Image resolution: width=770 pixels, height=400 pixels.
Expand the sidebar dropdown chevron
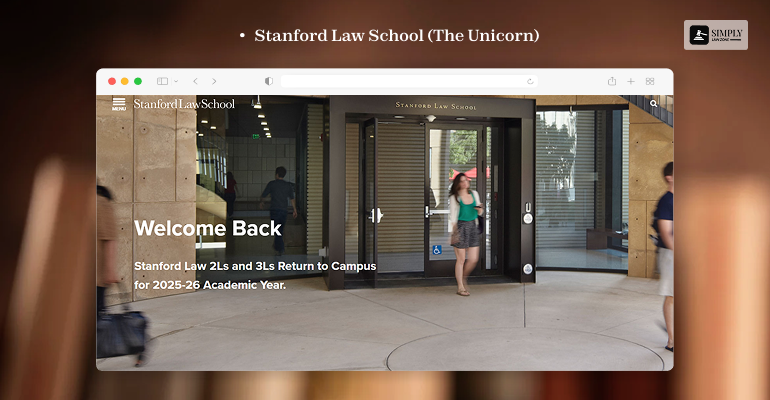(176, 81)
